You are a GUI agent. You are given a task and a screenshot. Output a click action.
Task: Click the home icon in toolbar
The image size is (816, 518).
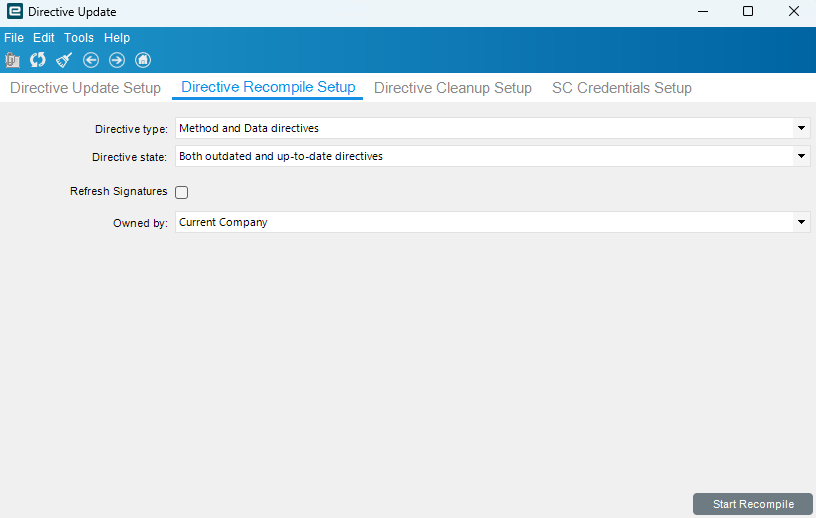tap(143, 60)
